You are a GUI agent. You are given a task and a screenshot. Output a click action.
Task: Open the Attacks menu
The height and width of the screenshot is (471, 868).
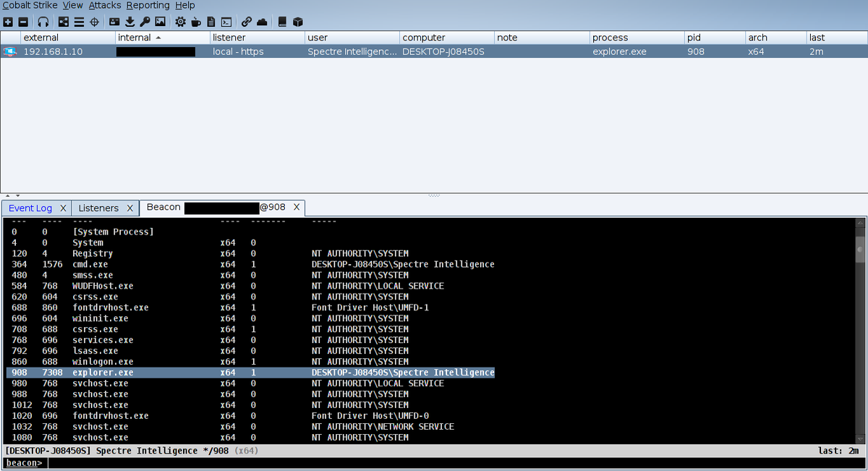(105, 6)
